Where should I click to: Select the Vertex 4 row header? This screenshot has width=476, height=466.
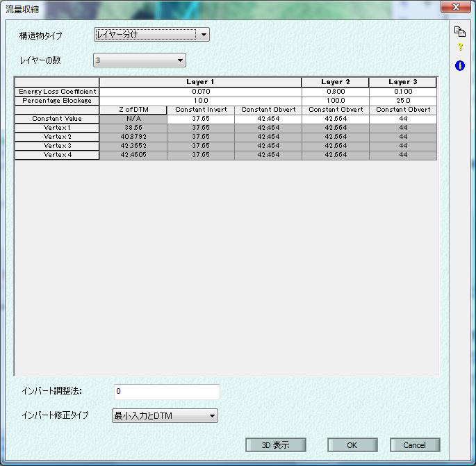(57, 155)
